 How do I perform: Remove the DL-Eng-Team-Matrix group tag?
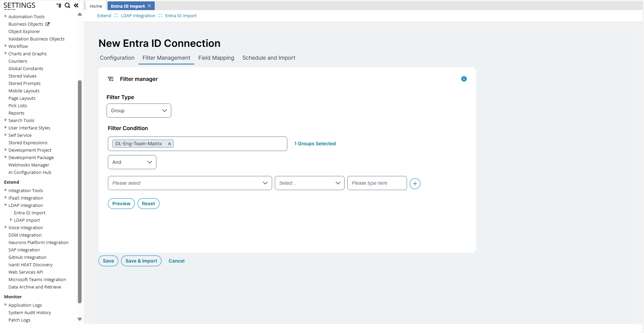170,144
